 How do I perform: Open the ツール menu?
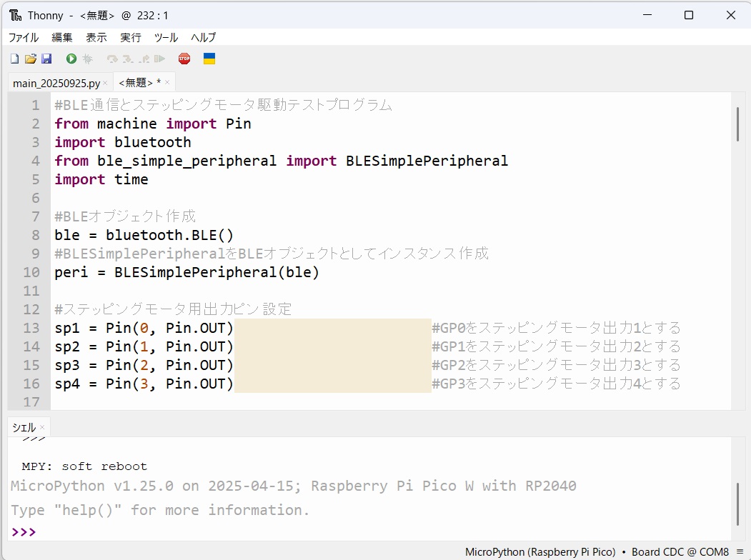point(166,37)
